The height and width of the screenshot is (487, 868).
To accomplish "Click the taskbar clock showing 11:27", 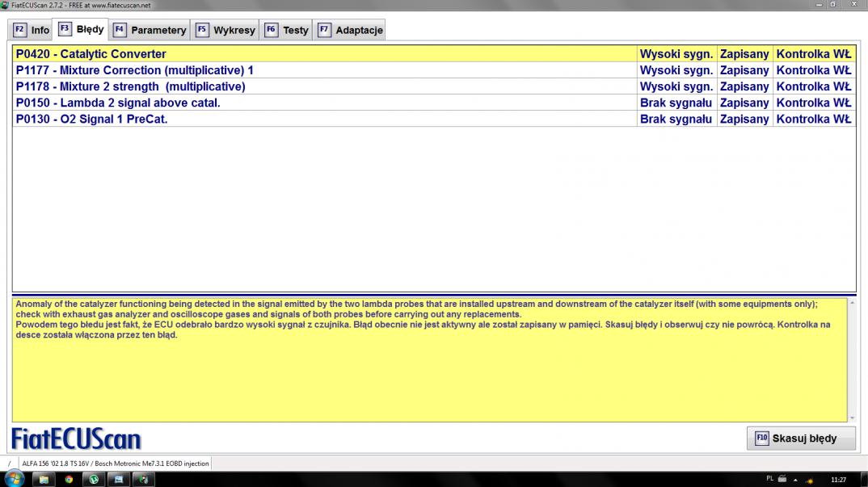I will pyautogui.click(x=838, y=480).
